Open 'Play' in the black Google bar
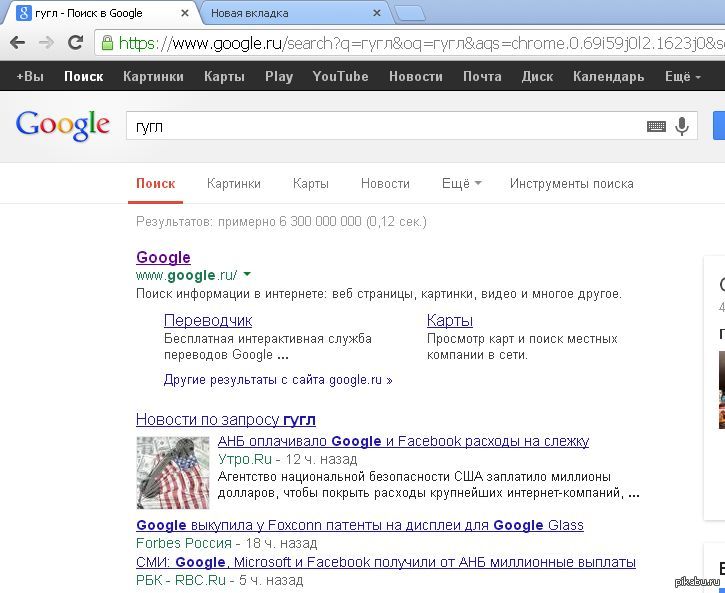The image size is (725, 593). point(279,76)
